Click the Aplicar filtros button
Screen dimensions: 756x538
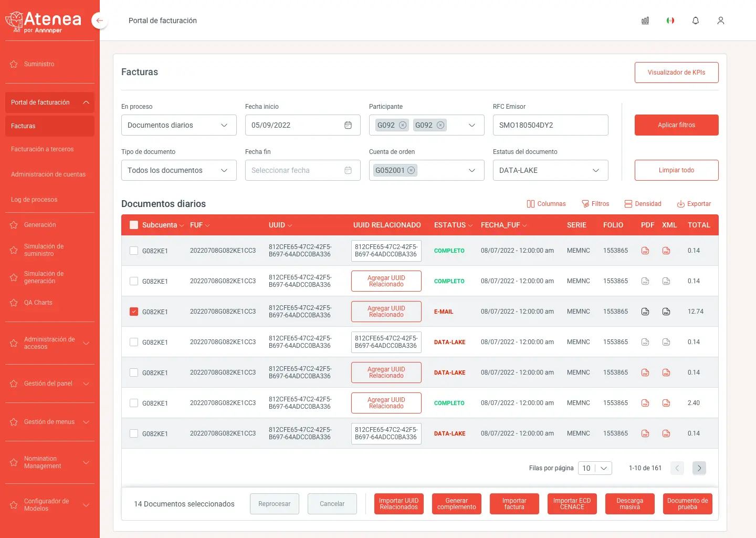[x=676, y=125]
